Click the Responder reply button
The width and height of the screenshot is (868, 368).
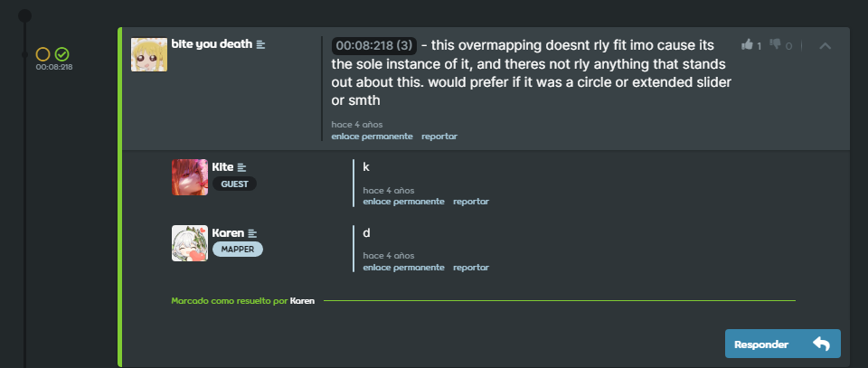(x=783, y=344)
